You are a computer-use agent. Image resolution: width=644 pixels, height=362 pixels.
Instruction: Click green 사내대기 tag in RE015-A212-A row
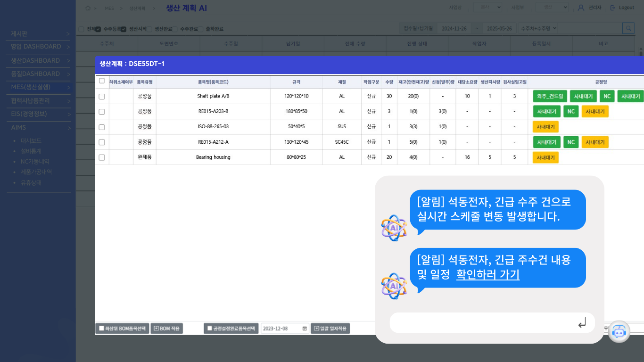point(547,142)
